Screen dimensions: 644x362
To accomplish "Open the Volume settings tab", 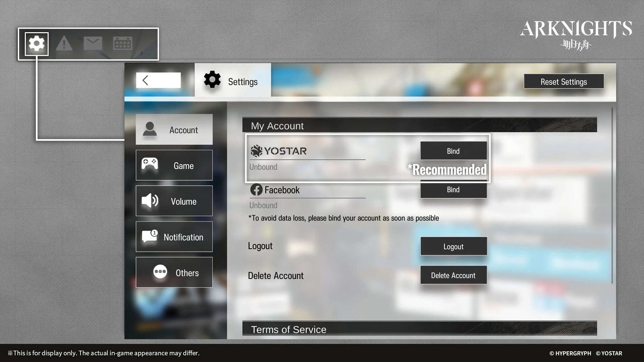I will click(174, 201).
